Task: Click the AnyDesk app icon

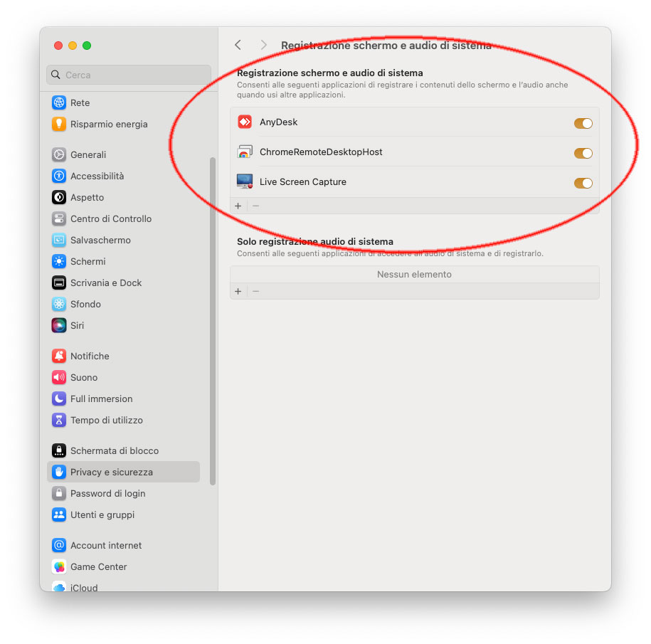Action: tap(245, 122)
